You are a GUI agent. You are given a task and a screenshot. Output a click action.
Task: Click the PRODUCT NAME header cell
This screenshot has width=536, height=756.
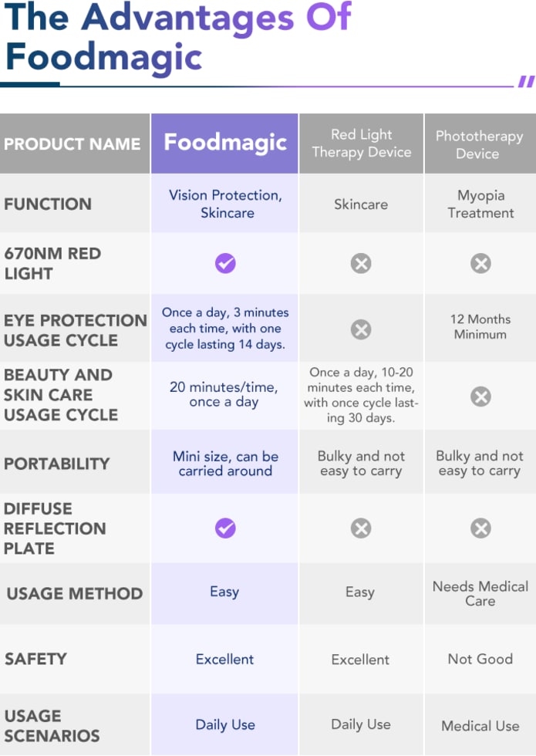tap(75, 143)
